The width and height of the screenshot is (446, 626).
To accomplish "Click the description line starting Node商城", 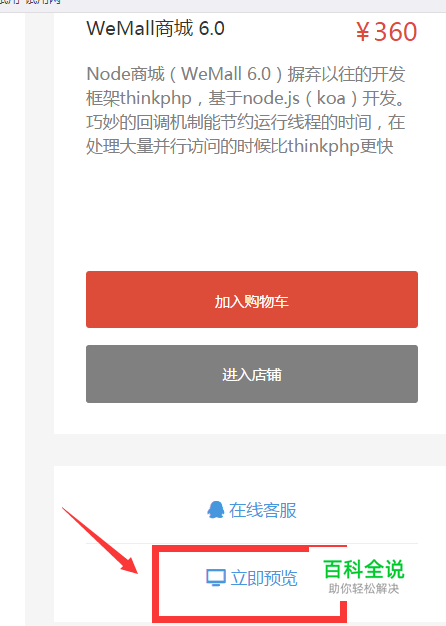I will coord(246,74).
